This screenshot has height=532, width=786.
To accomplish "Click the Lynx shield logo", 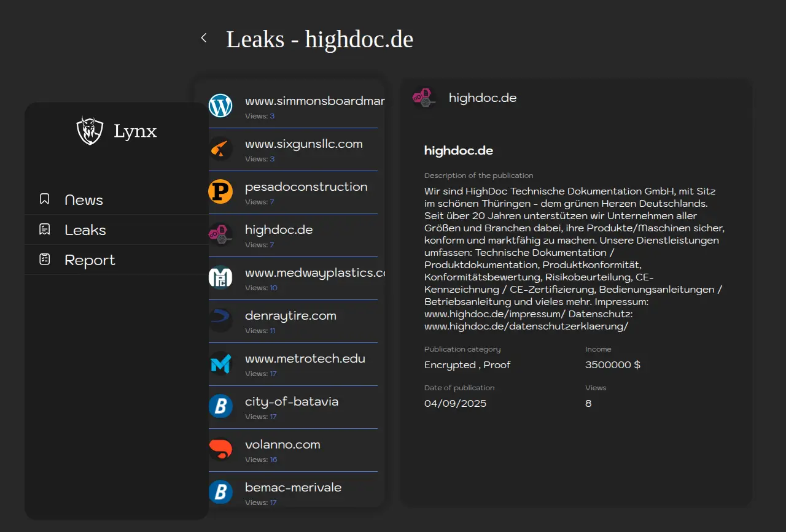I will 90,131.
